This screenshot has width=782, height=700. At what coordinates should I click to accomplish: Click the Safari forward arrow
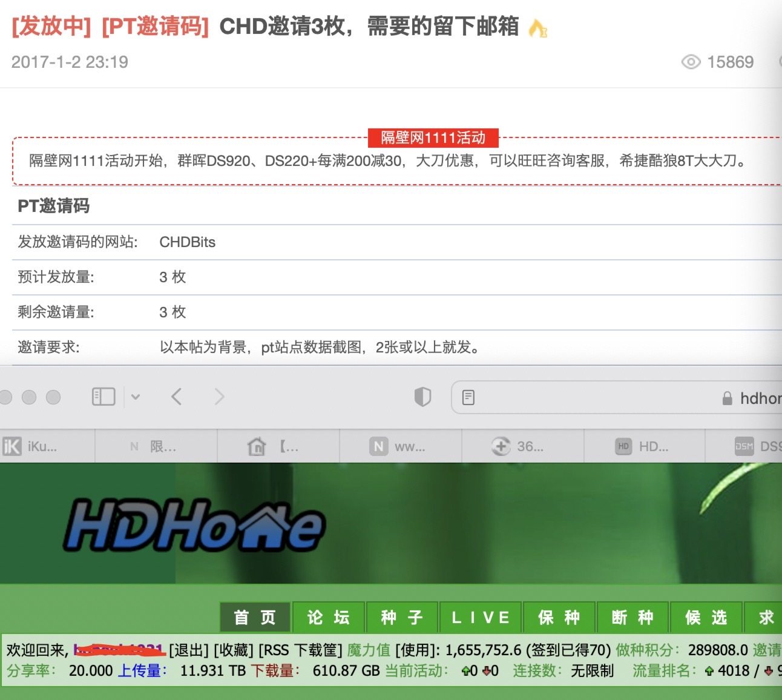point(219,397)
